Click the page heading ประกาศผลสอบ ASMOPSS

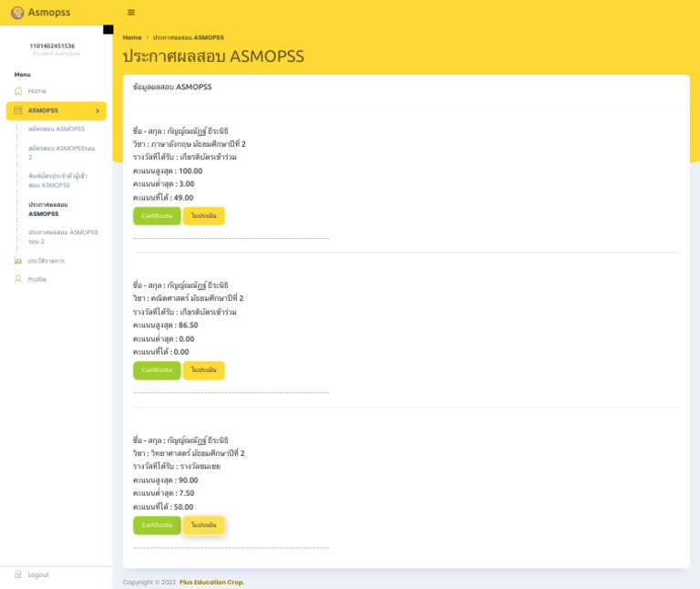pos(213,57)
